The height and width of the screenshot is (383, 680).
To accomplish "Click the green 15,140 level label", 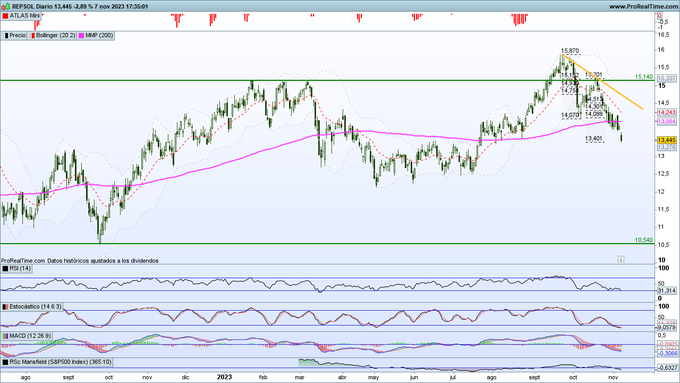I will coord(644,77).
